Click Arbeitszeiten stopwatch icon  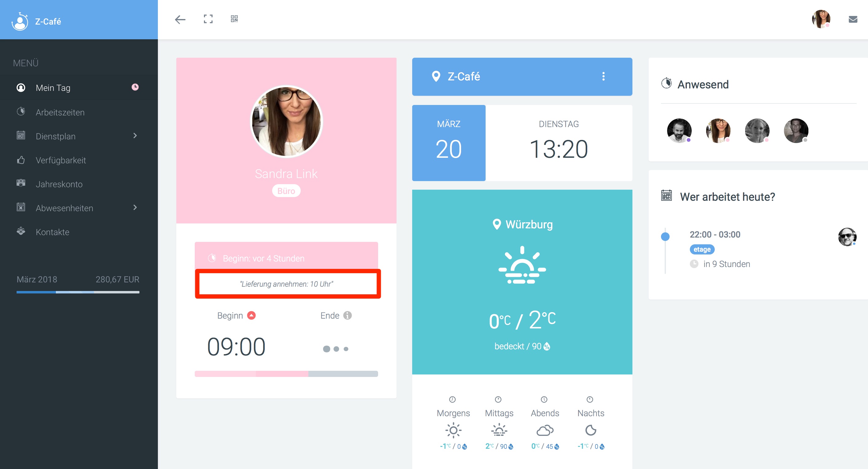pyautogui.click(x=21, y=111)
